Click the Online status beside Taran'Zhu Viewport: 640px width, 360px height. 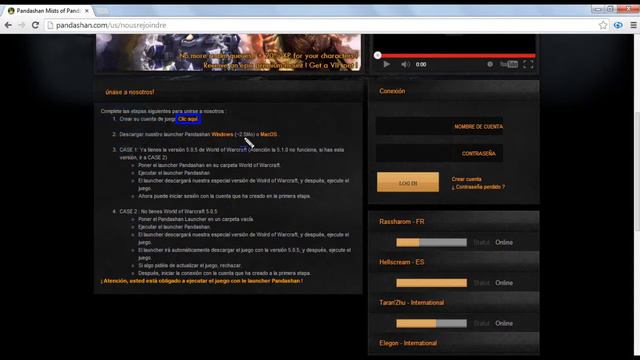pyautogui.click(x=504, y=323)
